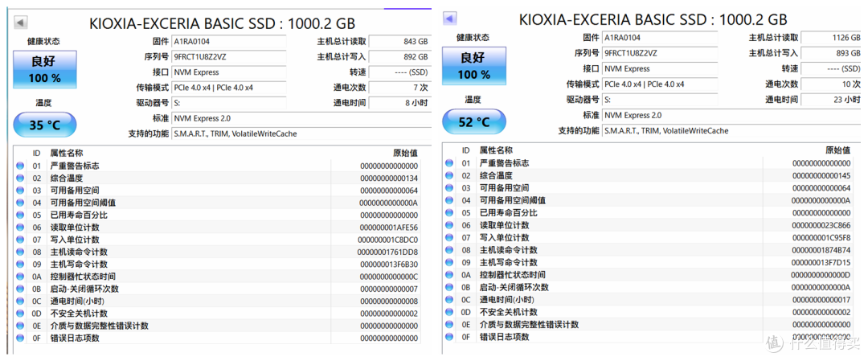Click 原始值 column header in the 52 °C window

click(838, 150)
